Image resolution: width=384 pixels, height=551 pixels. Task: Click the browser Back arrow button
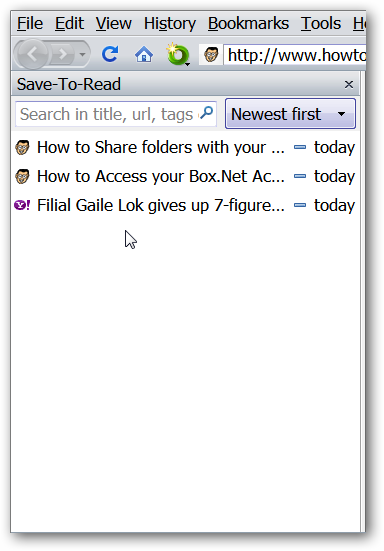pyautogui.click(x=32, y=54)
